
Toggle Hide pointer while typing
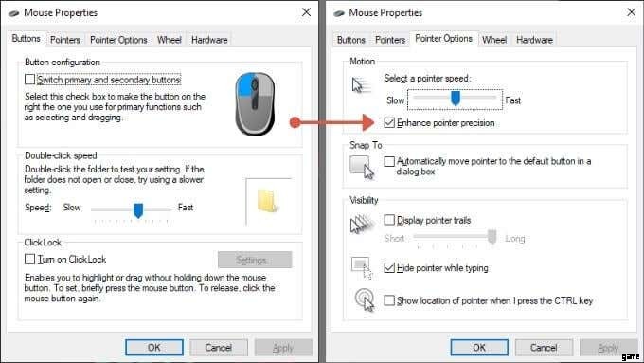(389, 267)
